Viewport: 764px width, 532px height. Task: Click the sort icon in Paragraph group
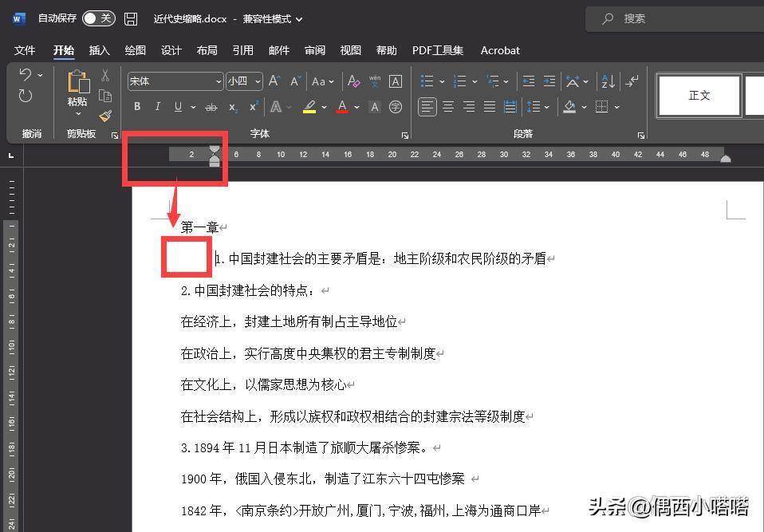point(607,81)
